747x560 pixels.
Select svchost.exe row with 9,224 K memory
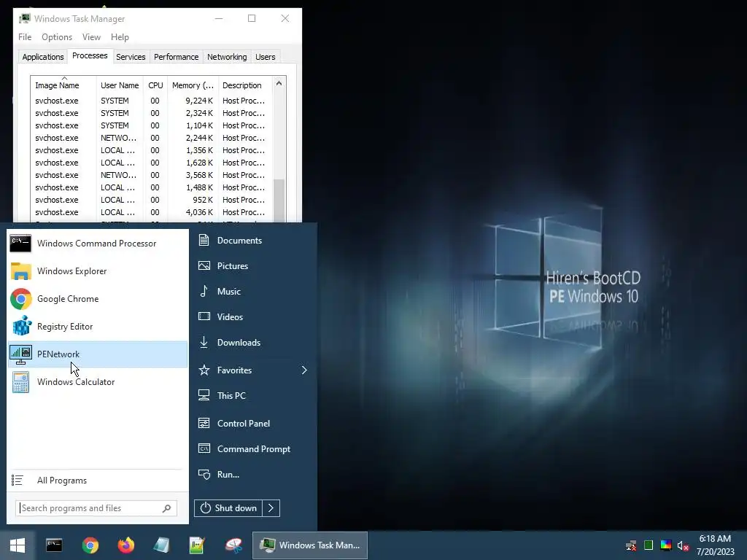tap(152, 101)
